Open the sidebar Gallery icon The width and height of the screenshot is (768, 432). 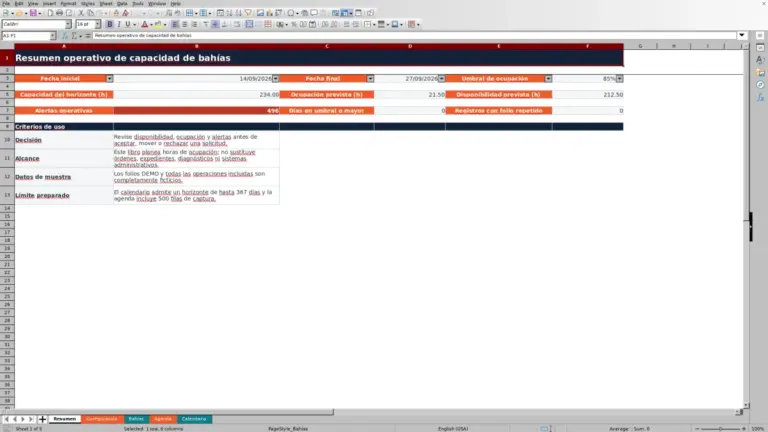coord(760,72)
